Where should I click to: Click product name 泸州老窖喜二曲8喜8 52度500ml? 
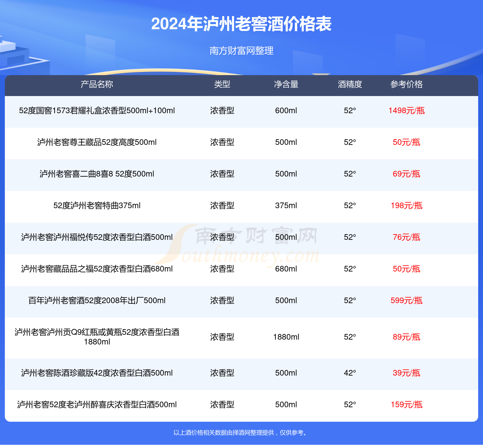click(97, 174)
